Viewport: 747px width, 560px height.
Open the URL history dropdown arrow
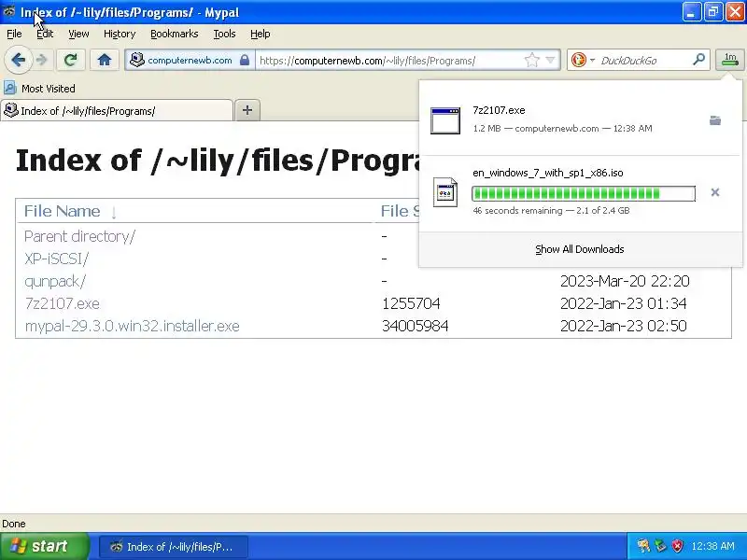coord(550,61)
